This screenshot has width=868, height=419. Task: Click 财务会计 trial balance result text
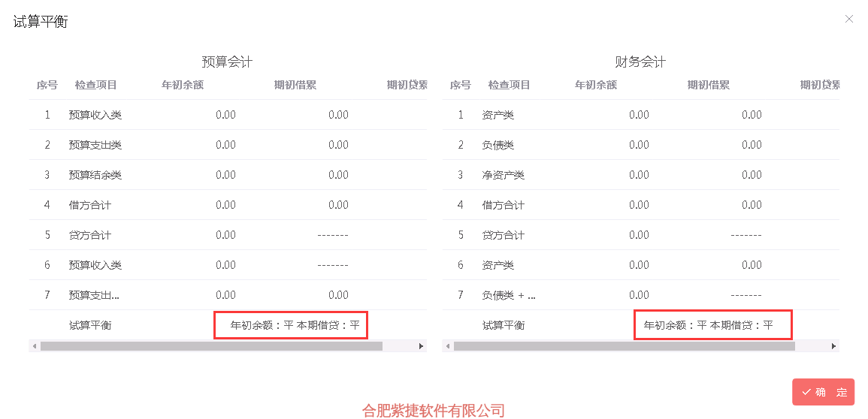[708, 325]
